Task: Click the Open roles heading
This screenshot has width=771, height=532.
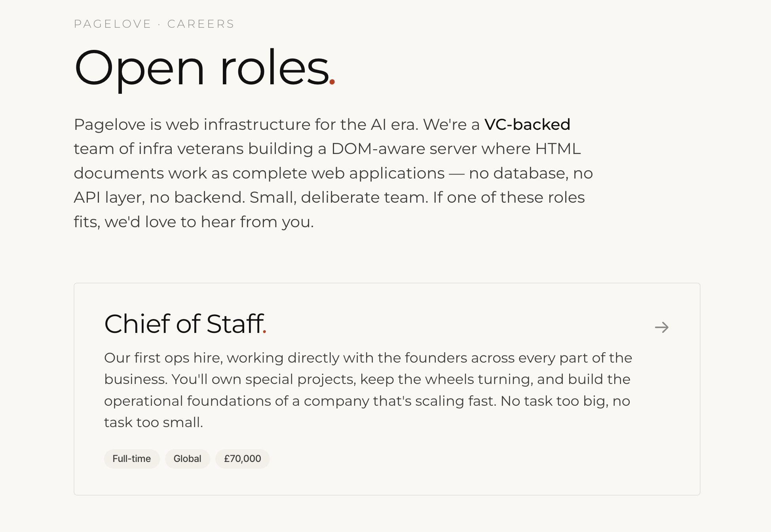Action: [204, 67]
